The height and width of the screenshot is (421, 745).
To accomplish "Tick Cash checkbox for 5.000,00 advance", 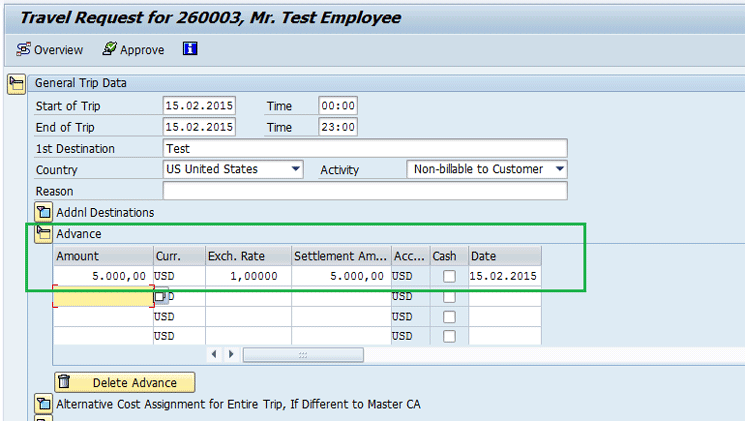I will tap(449, 276).
